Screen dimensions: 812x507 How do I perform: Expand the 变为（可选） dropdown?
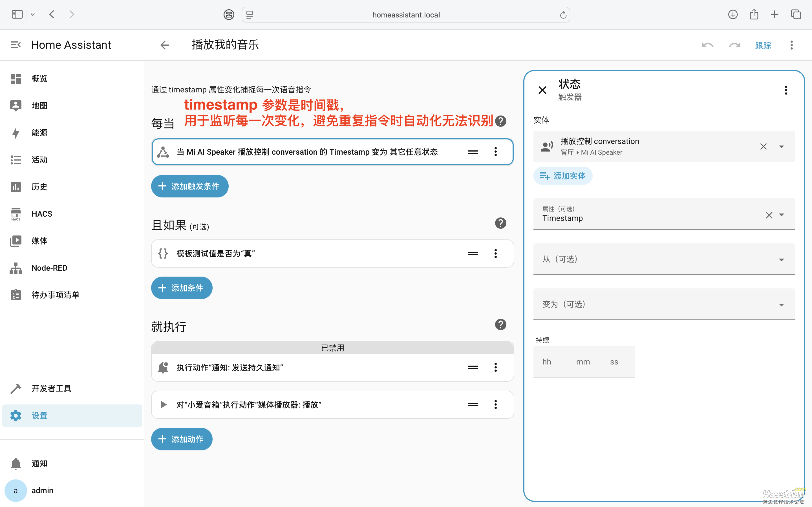coord(781,305)
